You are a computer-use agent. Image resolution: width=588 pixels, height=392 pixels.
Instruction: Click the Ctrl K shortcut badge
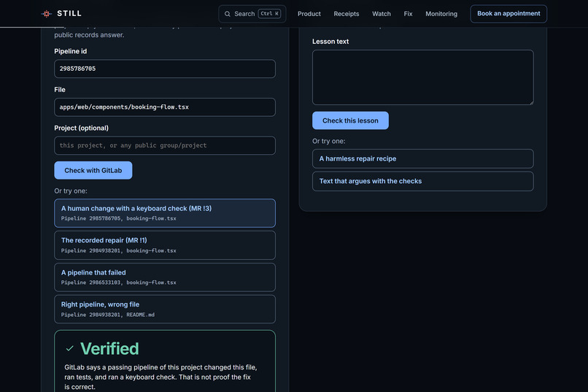point(269,14)
